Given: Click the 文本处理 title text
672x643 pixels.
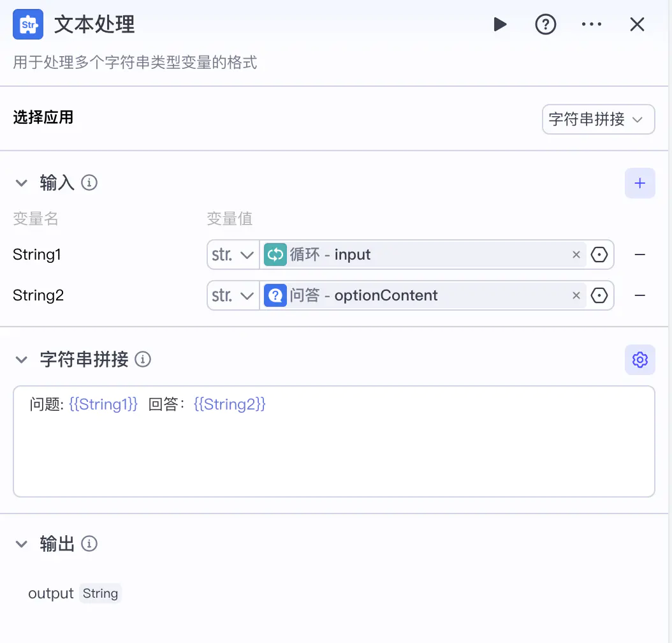Looking at the screenshot, I should (94, 24).
